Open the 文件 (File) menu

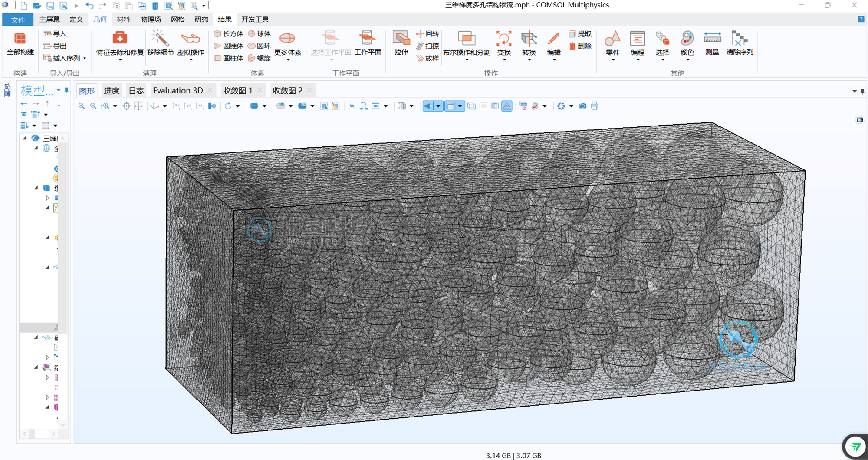coord(18,20)
